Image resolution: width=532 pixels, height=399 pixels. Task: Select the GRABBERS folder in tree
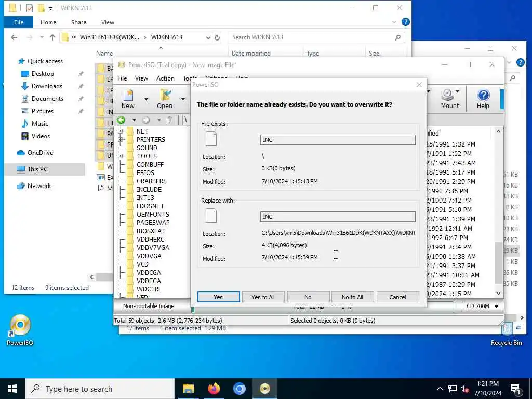(x=152, y=181)
